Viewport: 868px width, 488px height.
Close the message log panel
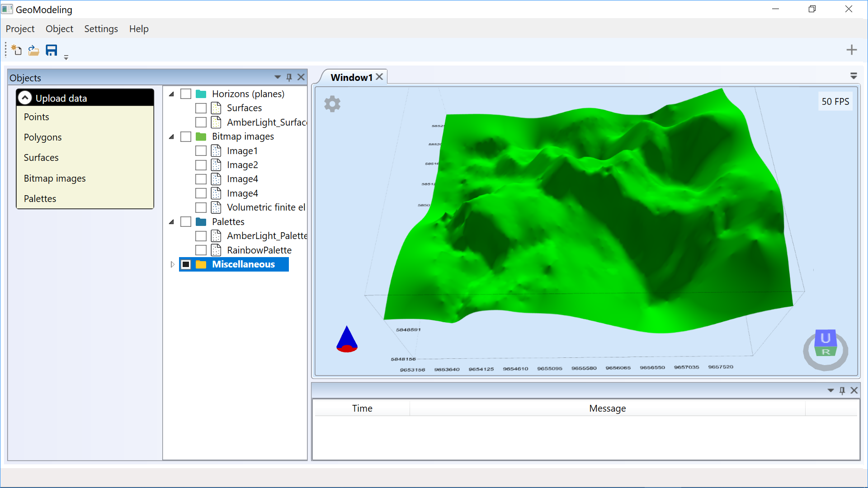pyautogui.click(x=854, y=390)
